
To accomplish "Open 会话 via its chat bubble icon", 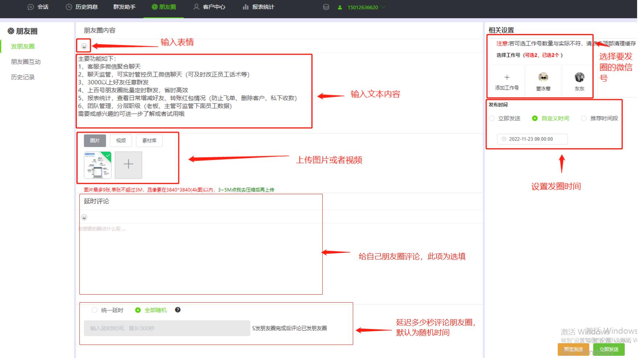I will [x=30, y=7].
